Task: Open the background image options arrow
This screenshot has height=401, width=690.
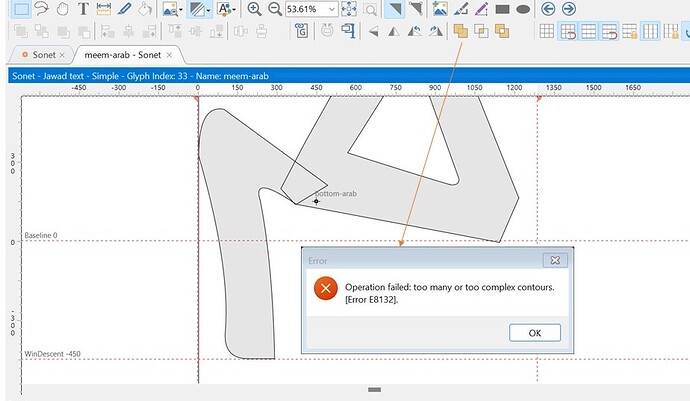Action: [181, 9]
